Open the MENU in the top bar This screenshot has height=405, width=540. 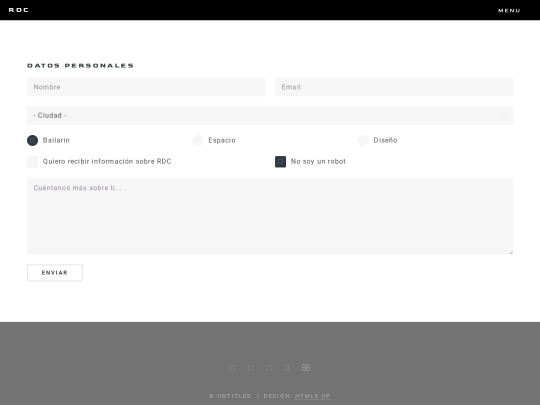coord(509,10)
